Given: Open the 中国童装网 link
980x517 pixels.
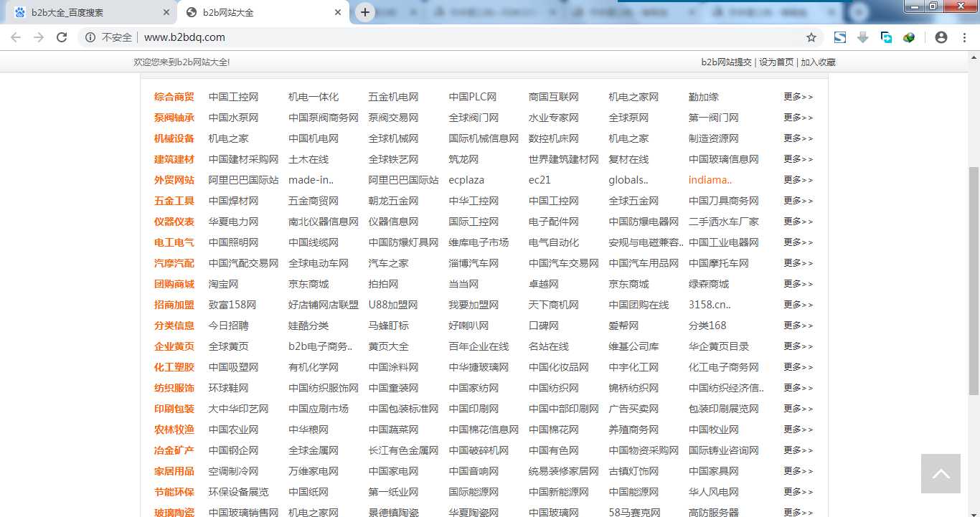Looking at the screenshot, I should 394,388.
